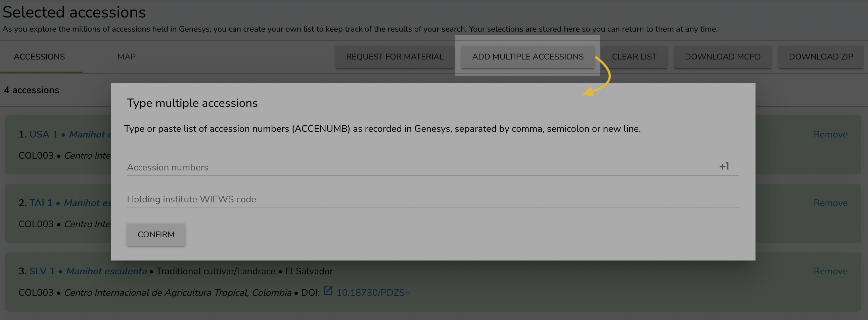Screen dimensions: 868x320
Task: Remove the USA 1 accession from list
Action: pos(830,134)
